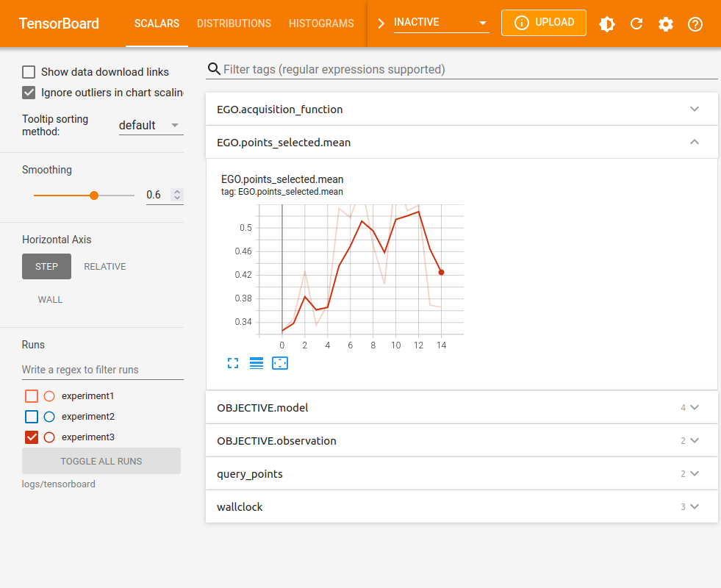Switch to the HISTOGRAMS tab
This screenshot has height=588, width=721.
coord(321,24)
